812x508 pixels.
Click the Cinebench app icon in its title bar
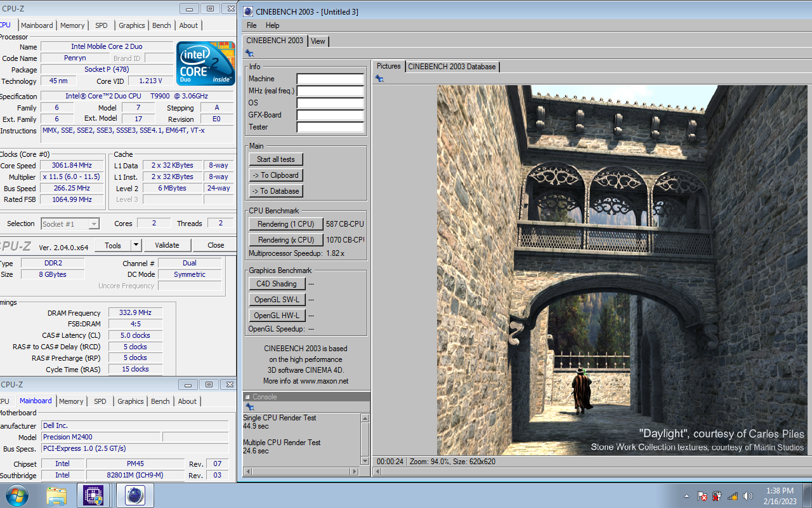tap(248, 11)
